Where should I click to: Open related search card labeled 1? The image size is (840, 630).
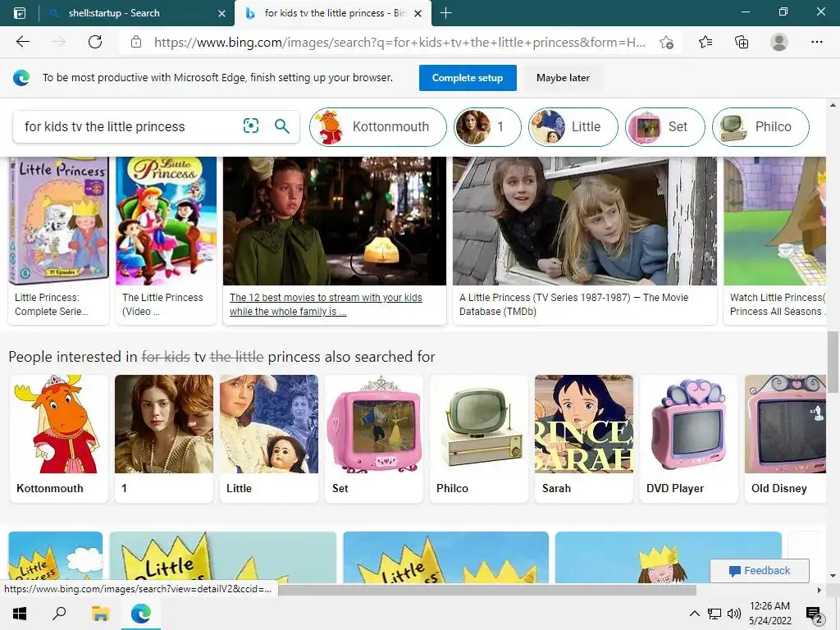tap(164, 438)
